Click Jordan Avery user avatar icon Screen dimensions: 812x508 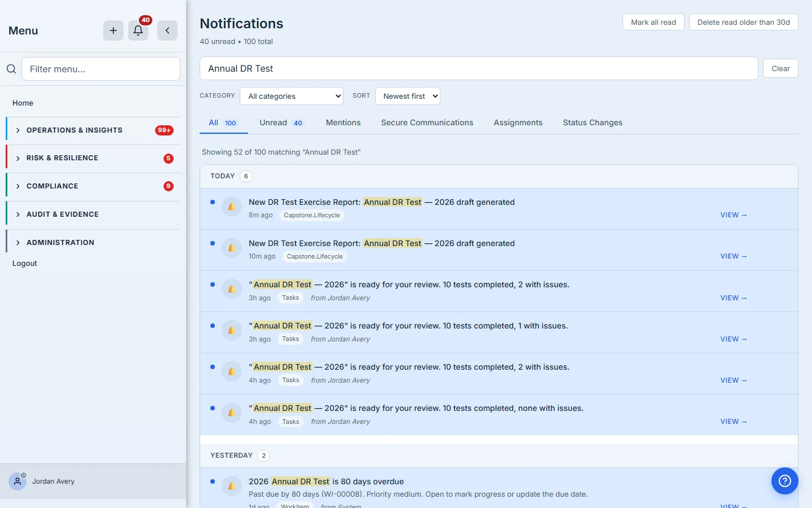17,481
